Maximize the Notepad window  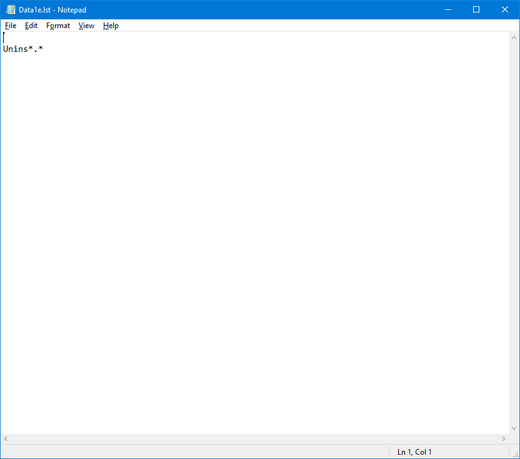tap(476, 10)
